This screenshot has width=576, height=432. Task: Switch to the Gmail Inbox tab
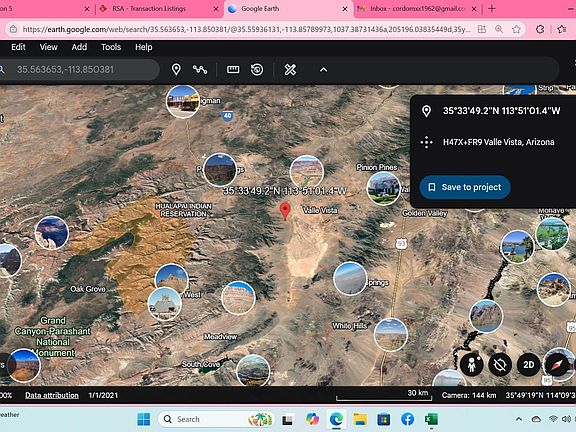(417, 8)
